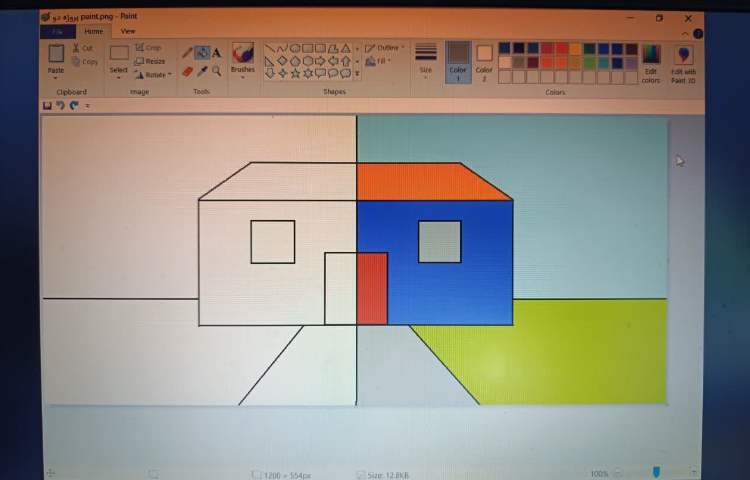This screenshot has width=750, height=480.
Task: Expand the shape Outline options
Action: pyautogui.click(x=385, y=48)
